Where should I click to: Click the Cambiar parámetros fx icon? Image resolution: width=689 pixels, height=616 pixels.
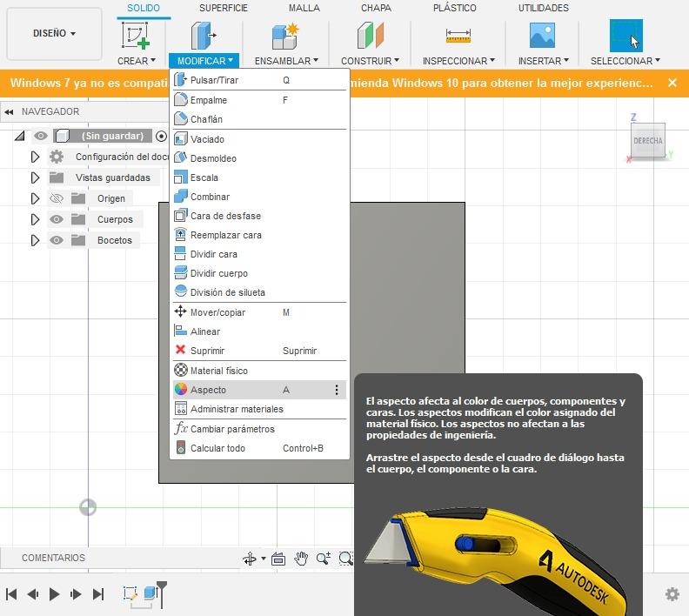click(x=181, y=428)
